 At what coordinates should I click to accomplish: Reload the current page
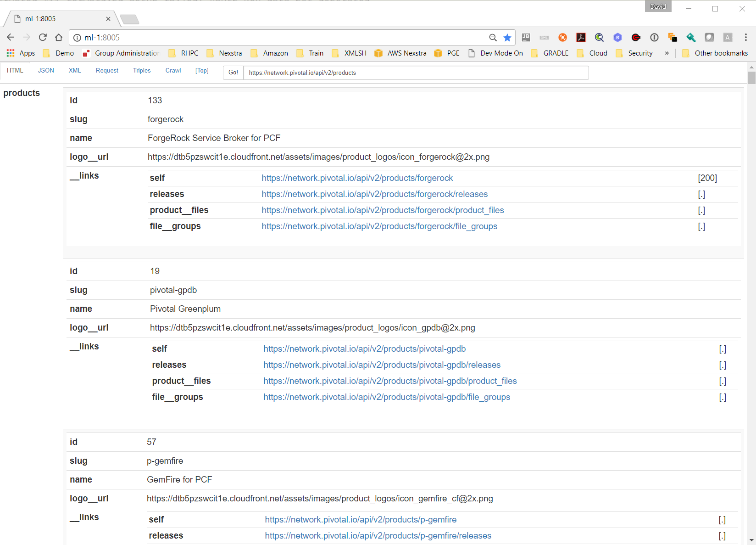(x=43, y=37)
